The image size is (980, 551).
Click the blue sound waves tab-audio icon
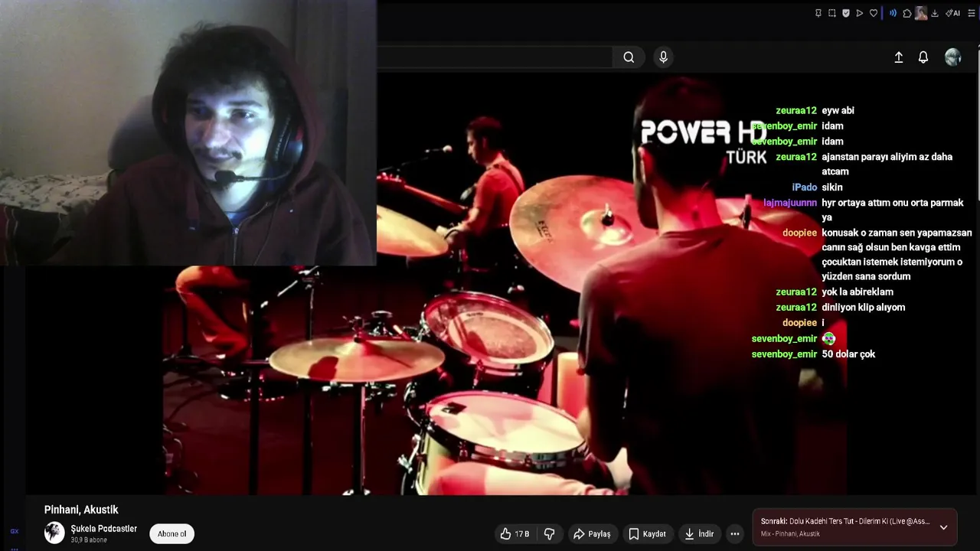pos(893,13)
